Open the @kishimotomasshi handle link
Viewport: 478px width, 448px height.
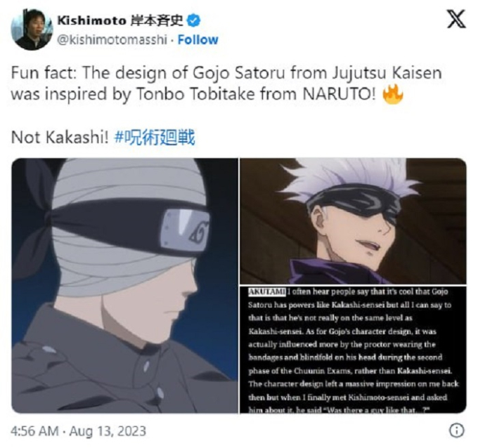112,39
